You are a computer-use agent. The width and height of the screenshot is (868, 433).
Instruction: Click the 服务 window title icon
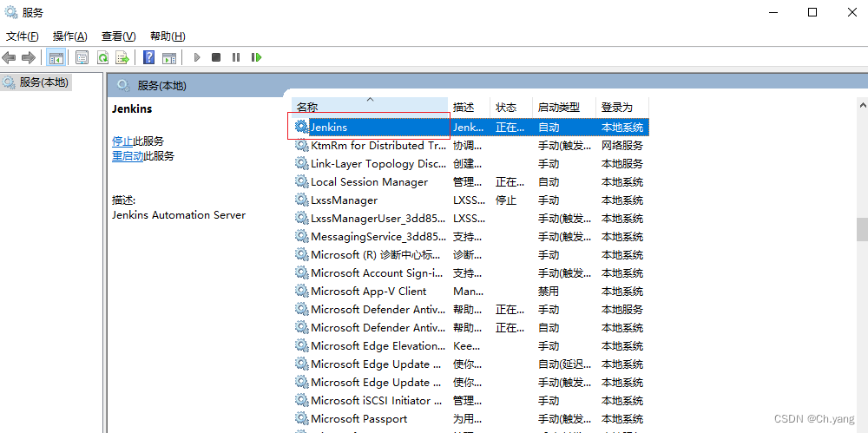[x=11, y=12]
